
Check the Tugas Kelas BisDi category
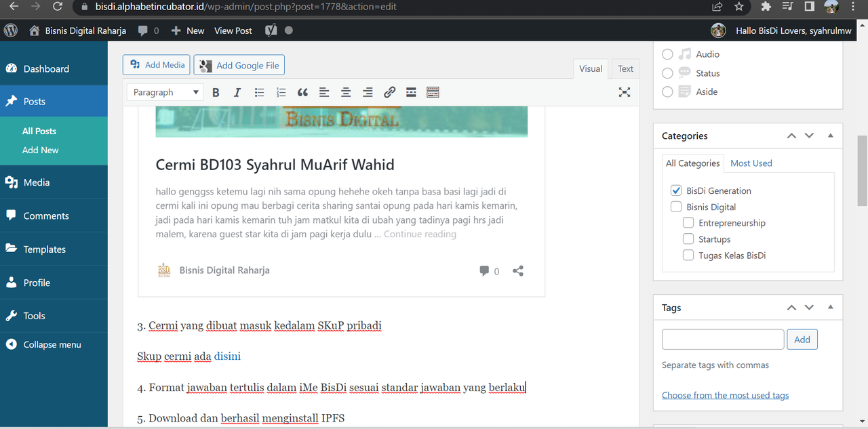tap(688, 256)
